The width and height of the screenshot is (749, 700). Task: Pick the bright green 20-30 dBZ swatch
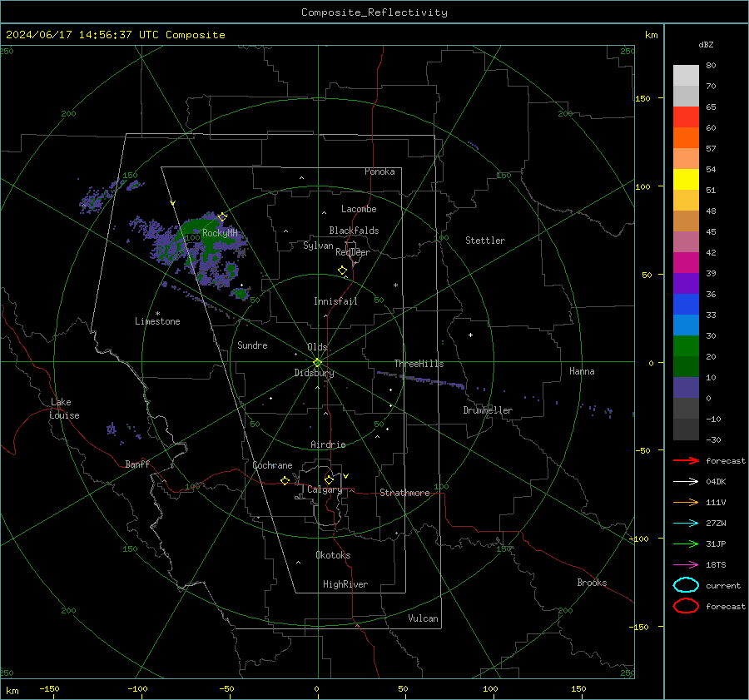point(686,346)
